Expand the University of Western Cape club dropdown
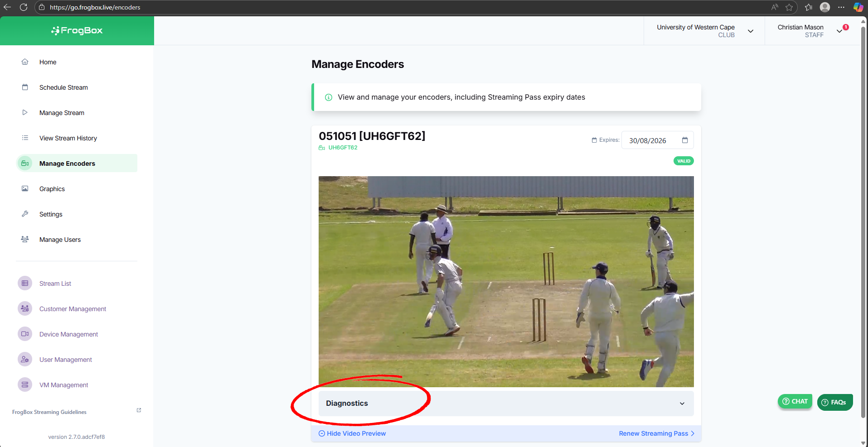The image size is (868, 447). coord(751,31)
